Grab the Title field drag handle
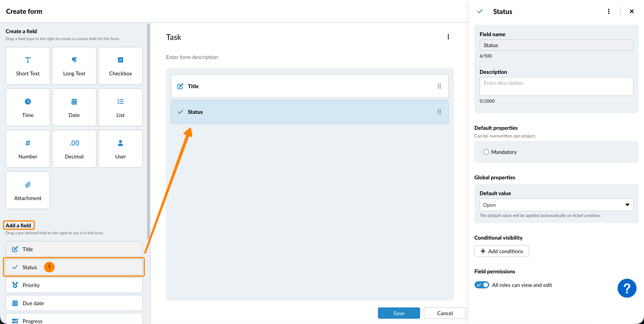 tap(439, 86)
